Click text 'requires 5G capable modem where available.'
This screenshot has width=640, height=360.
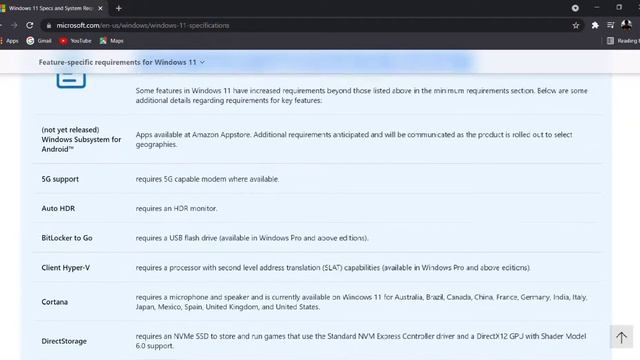click(x=207, y=179)
